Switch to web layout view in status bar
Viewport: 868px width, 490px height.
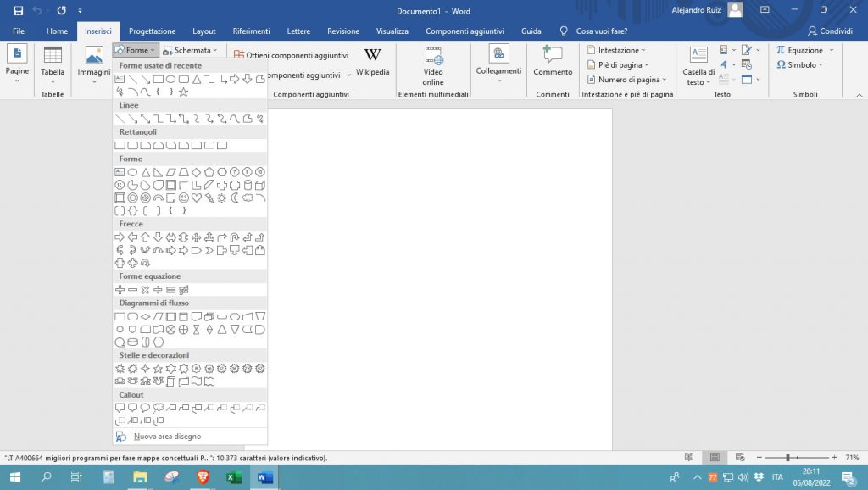[738, 457]
